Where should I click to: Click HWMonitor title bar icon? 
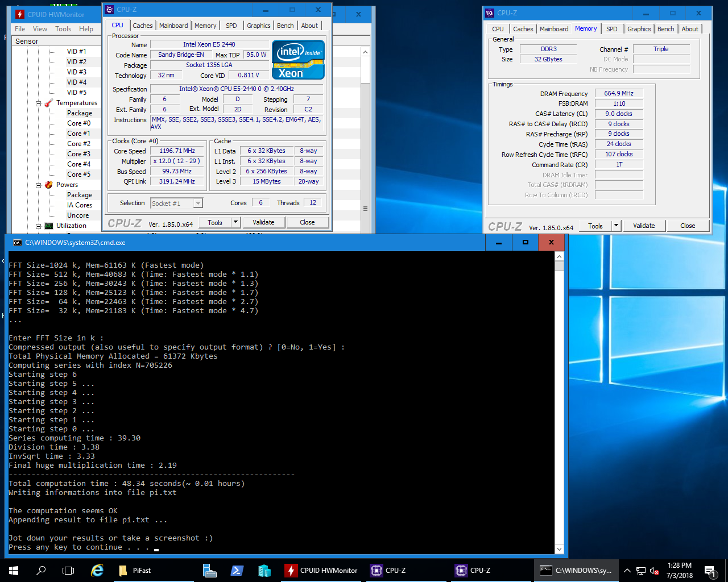point(20,14)
